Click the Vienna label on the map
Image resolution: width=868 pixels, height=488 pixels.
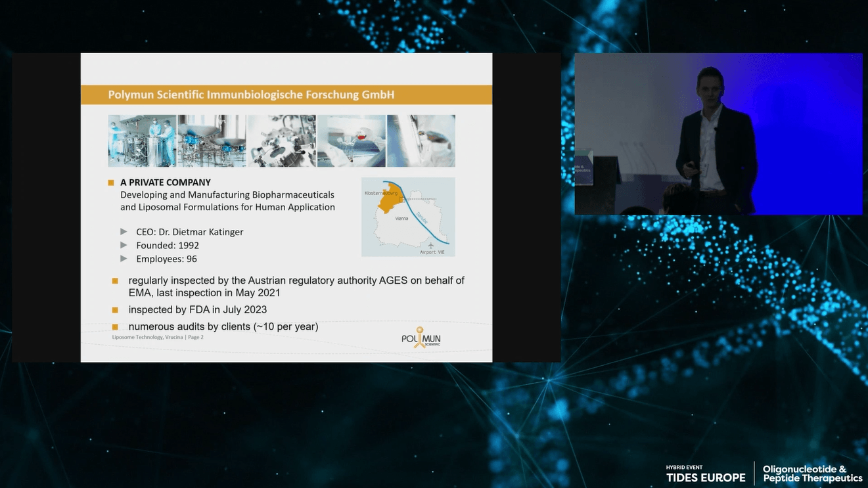(x=401, y=219)
